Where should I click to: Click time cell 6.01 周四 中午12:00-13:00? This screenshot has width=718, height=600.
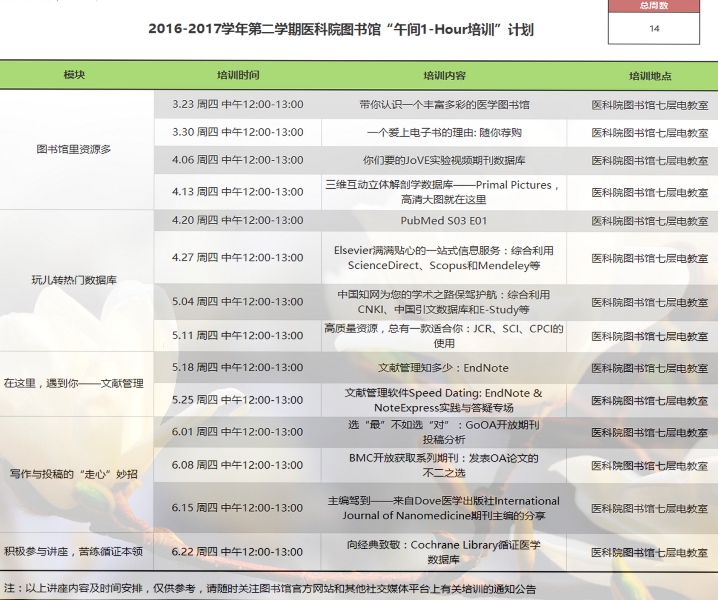tap(238, 431)
